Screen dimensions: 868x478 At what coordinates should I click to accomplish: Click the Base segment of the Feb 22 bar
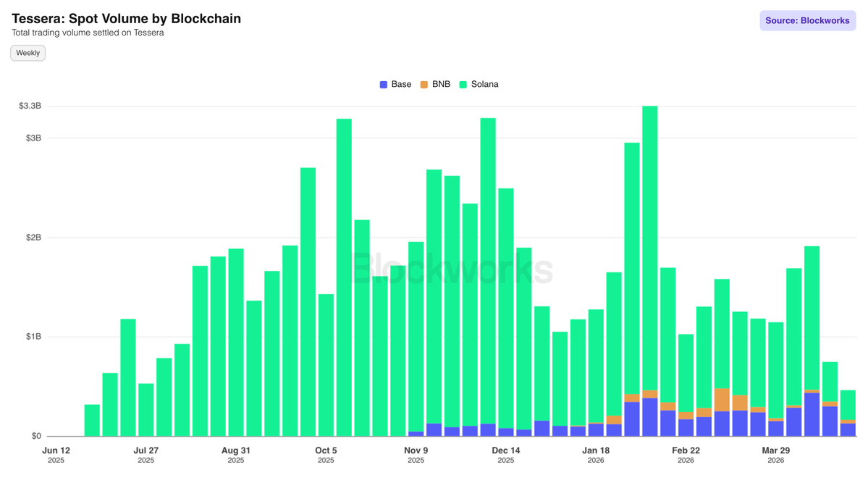686,427
